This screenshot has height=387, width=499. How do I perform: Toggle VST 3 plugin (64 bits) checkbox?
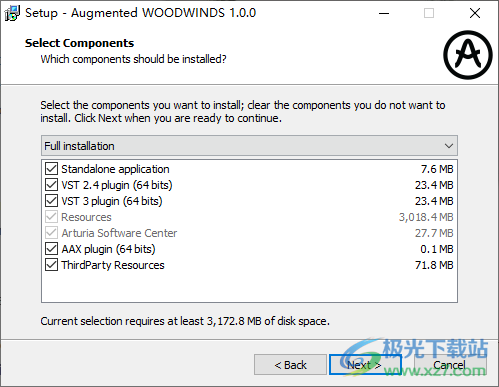point(51,201)
